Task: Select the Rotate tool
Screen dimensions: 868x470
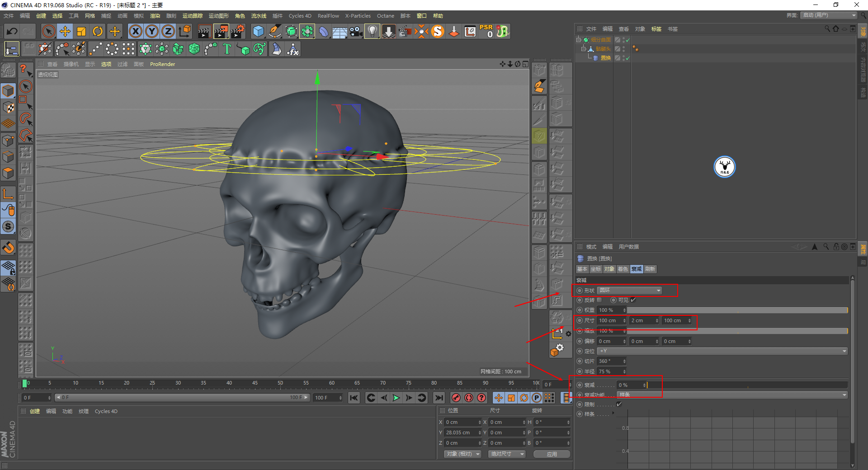Action: (98, 32)
